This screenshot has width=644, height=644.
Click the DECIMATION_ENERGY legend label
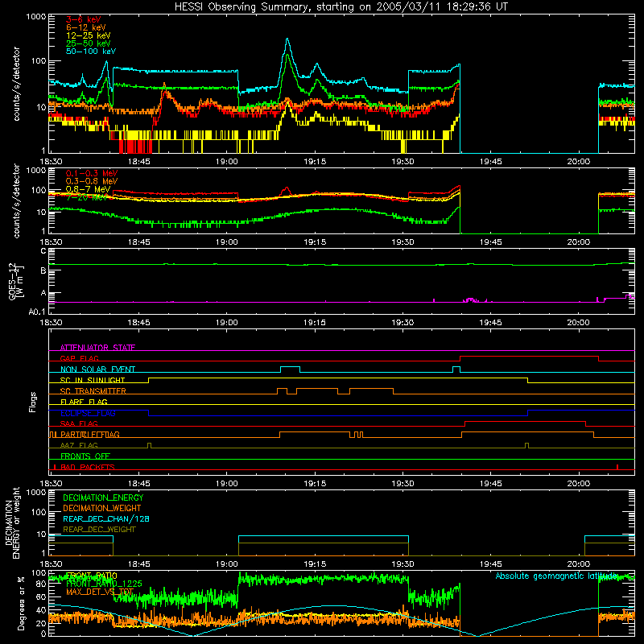click(103, 497)
